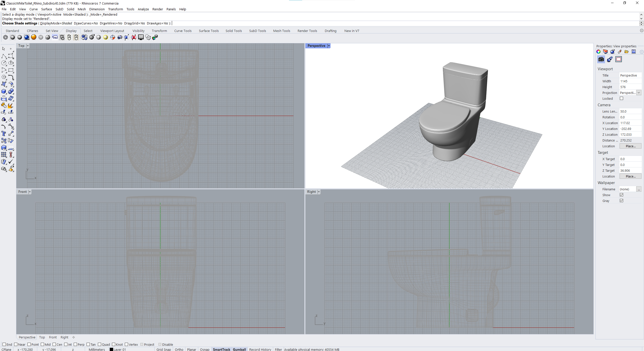The width and height of the screenshot is (644, 351).
Task: Select the orange Rendered display mode sphere
Action: pyautogui.click(x=34, y=37)
